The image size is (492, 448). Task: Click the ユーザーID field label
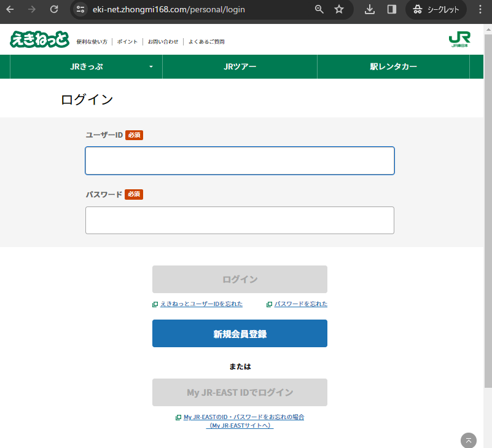104,135
